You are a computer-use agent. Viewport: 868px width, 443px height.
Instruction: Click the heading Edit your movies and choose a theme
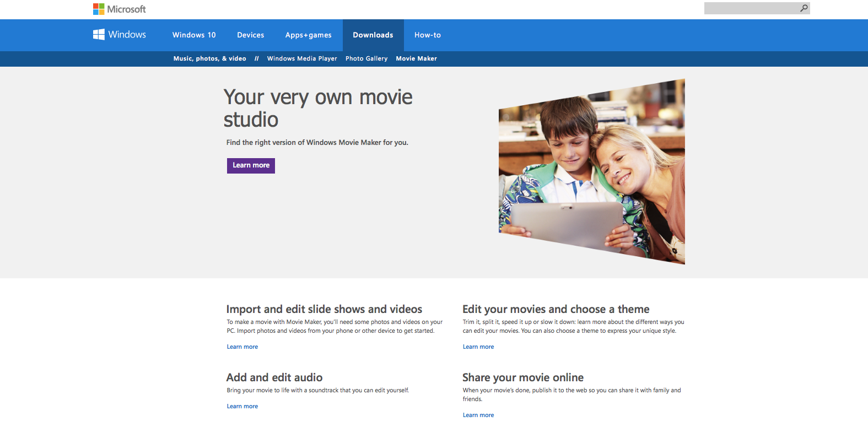[x=556, y=309]
